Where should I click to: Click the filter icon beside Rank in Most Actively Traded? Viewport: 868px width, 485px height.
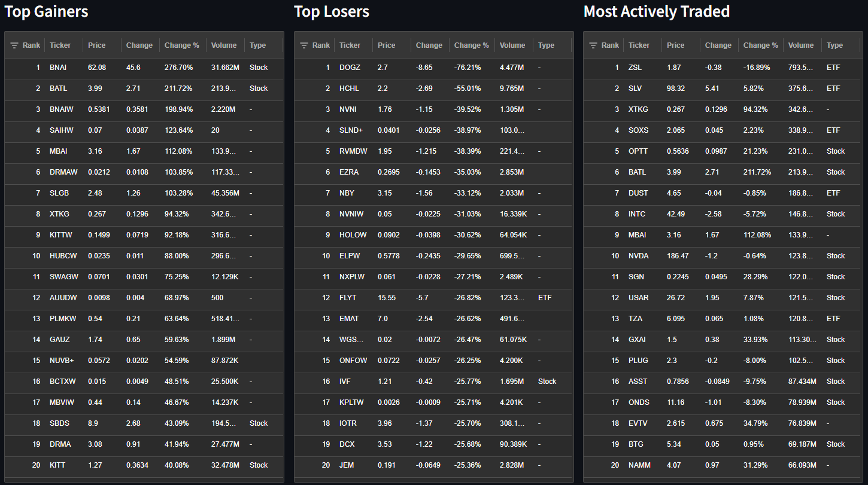click(593, 45)
